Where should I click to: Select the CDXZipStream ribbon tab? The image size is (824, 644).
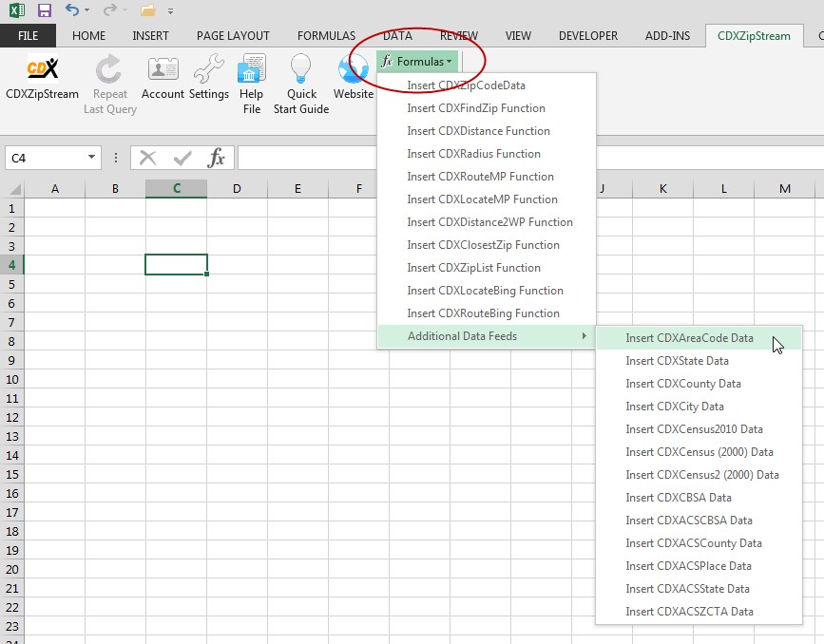pyautogui.click(x=754, y=36)
